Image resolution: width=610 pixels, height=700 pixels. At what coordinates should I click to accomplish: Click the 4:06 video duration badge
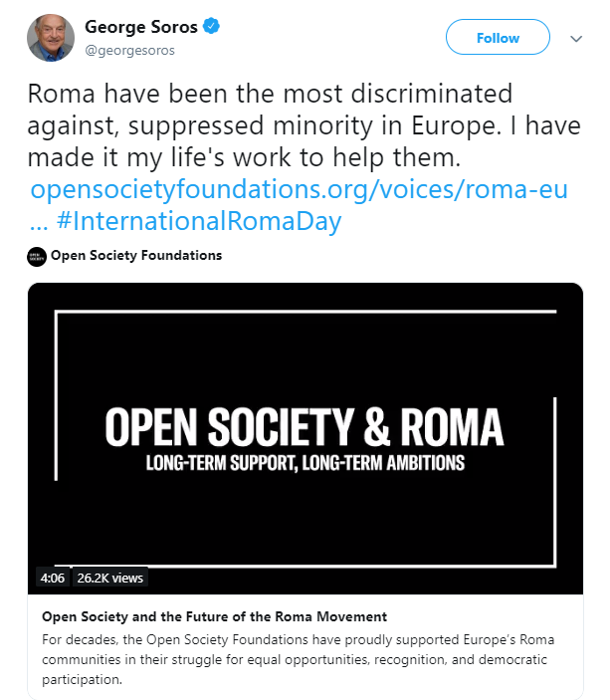51,578
